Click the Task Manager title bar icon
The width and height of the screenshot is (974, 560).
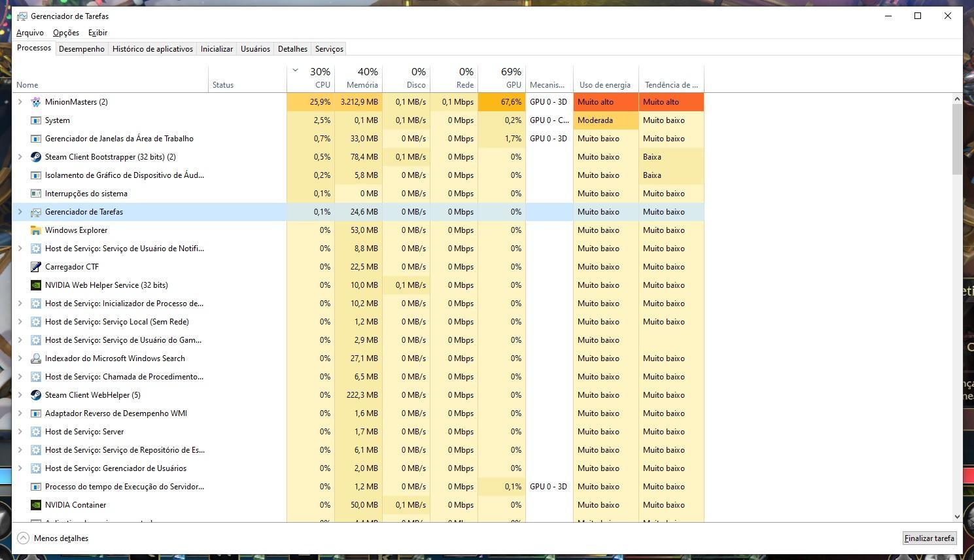point(22,16)
